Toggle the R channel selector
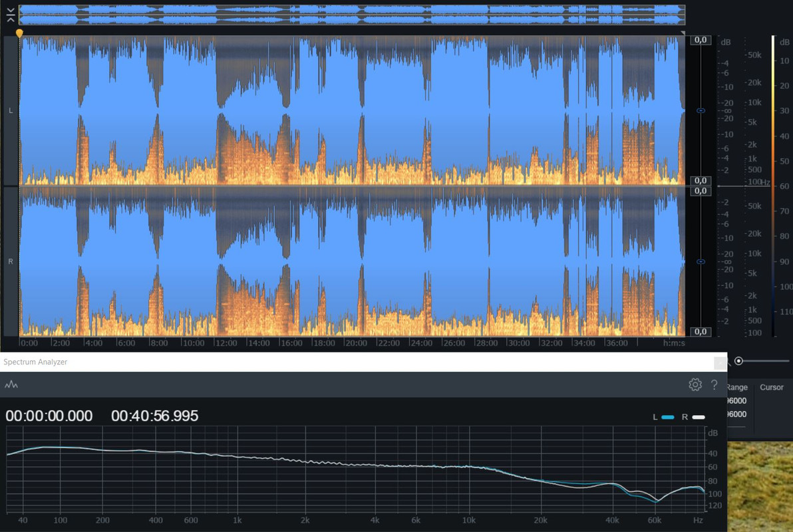This screenshot has height=532, width=793. [x=11, y=261]
